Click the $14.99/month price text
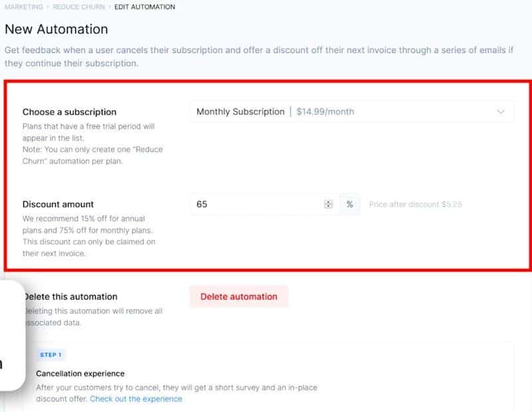This screenshot has width=532, height=412. (325, 112)
